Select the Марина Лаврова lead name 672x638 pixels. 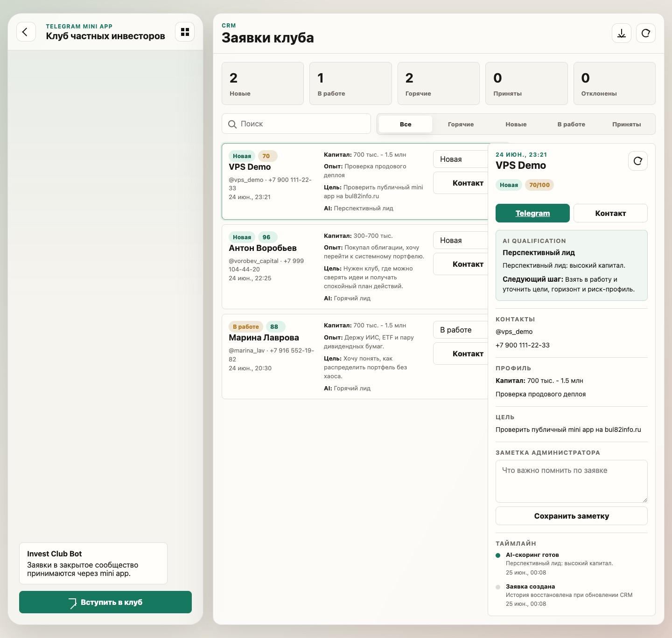pos(264,338)
